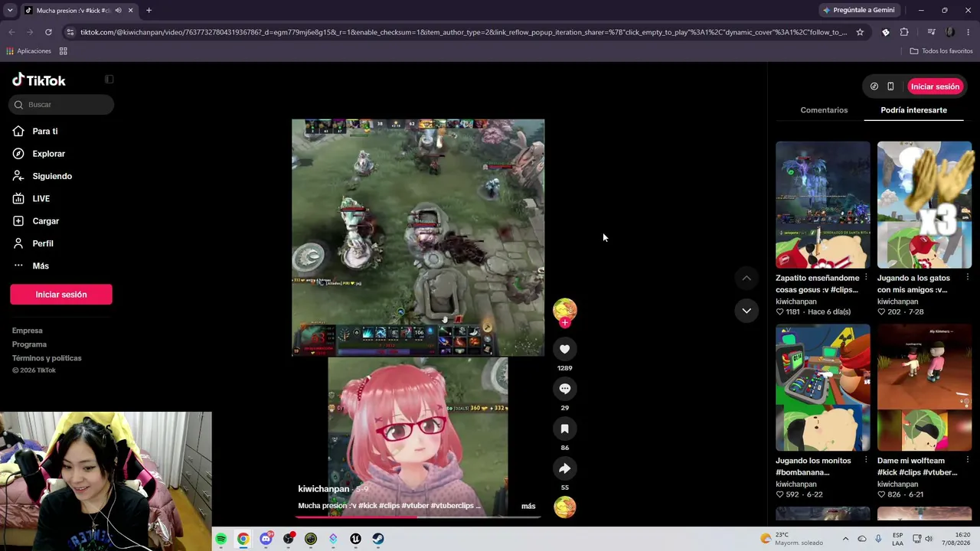This screenshot has height=551, width=980.
Task: Open the Siguiendo feed
Action: (x=42, y=176)
